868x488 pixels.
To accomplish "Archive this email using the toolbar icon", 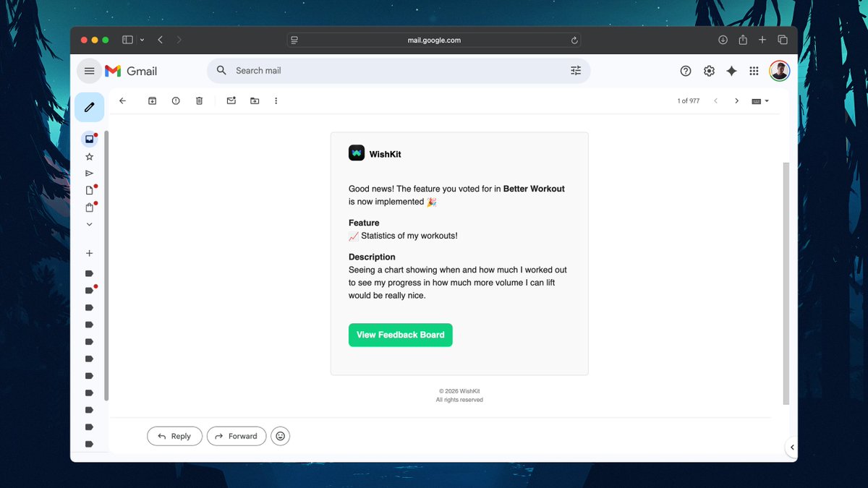I will pyautogui.click(x=152, y=101).
